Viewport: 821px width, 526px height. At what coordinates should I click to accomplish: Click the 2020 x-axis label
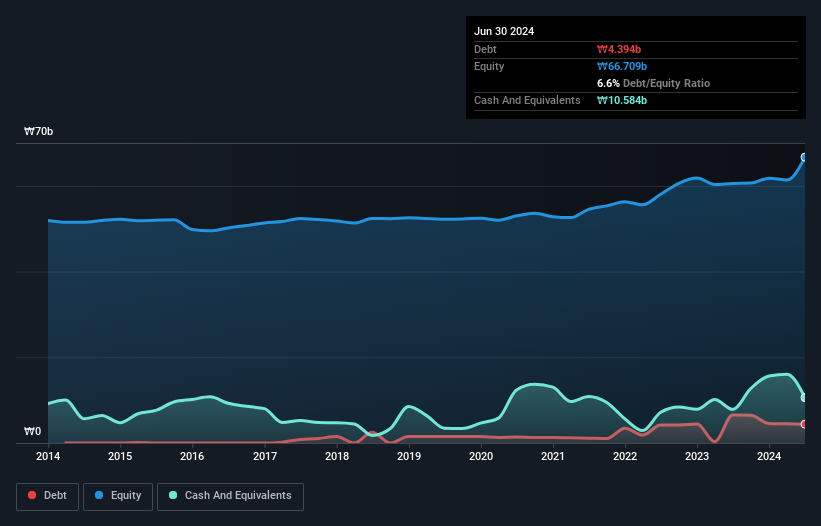(481, 456)
